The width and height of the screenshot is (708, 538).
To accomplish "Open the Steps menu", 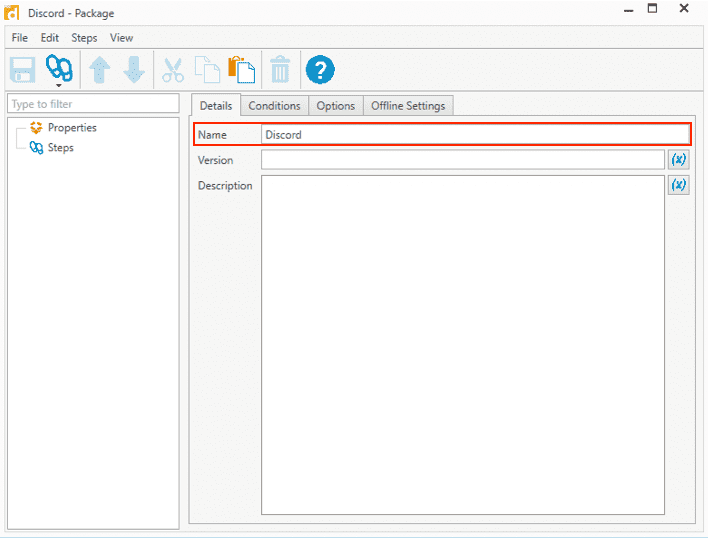I will (84, 38).
